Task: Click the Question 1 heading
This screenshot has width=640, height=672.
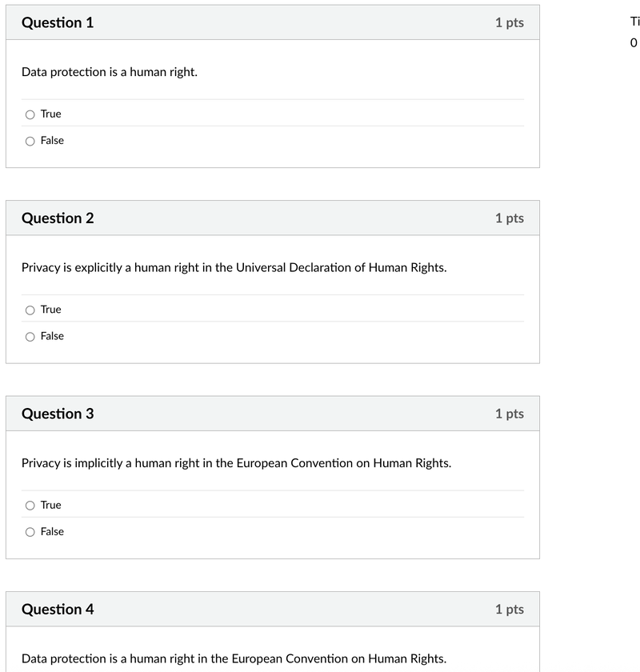Action: coord(58,22)
